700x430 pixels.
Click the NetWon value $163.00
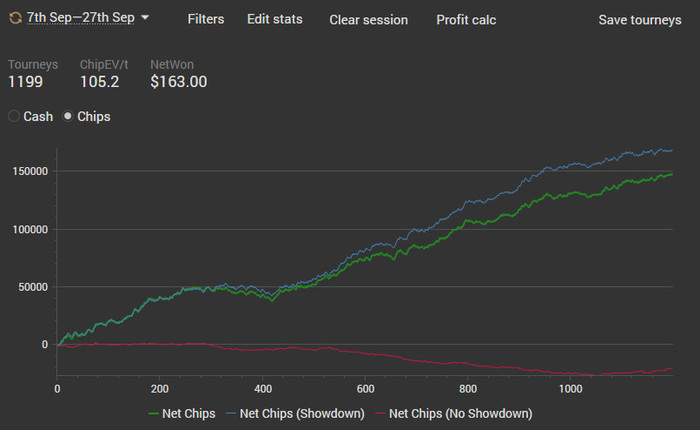point(179,82)
